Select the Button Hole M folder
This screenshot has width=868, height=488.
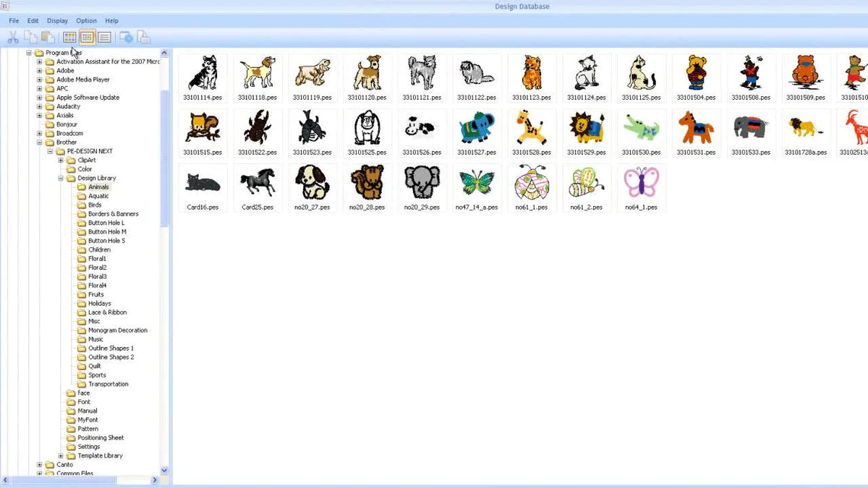click(x=107, y=231)
